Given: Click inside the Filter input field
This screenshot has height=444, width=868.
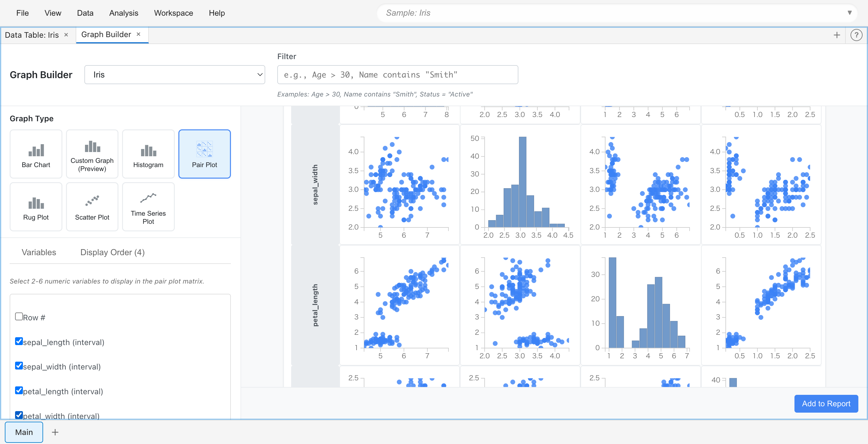Looking at the screenshot, I should (398, 75).
